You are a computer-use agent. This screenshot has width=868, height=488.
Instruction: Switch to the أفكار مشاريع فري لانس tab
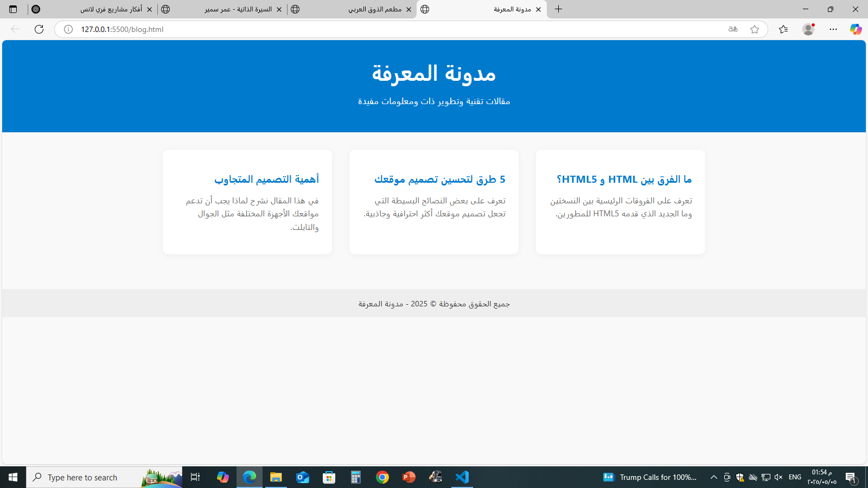(92, 9)
